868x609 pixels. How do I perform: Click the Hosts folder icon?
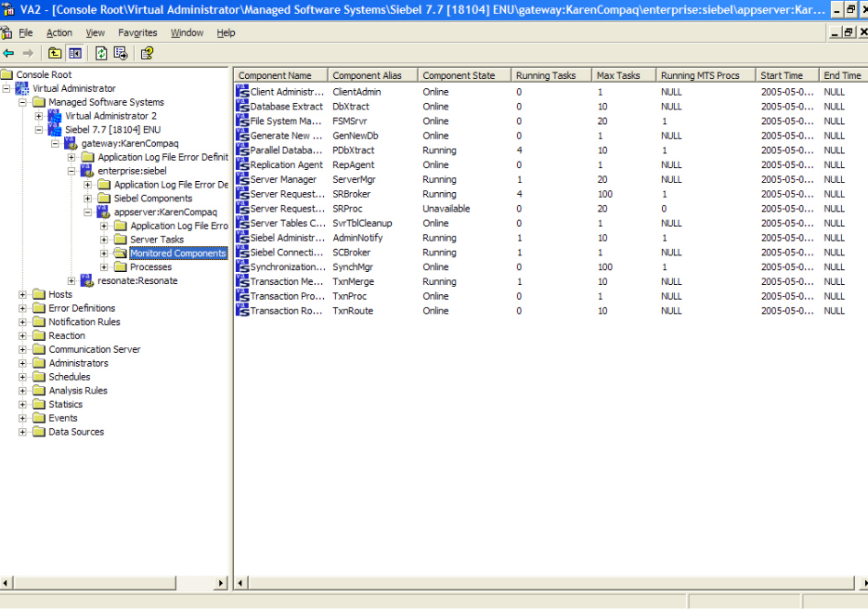(x=39, y=294)
